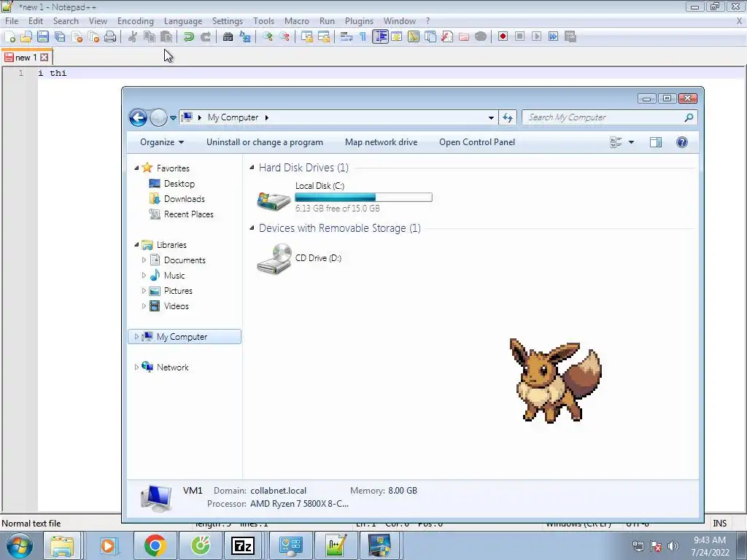Click the Copy toolbar icon
The height and width of the screenshot is (560, 747).
point(150,36)
